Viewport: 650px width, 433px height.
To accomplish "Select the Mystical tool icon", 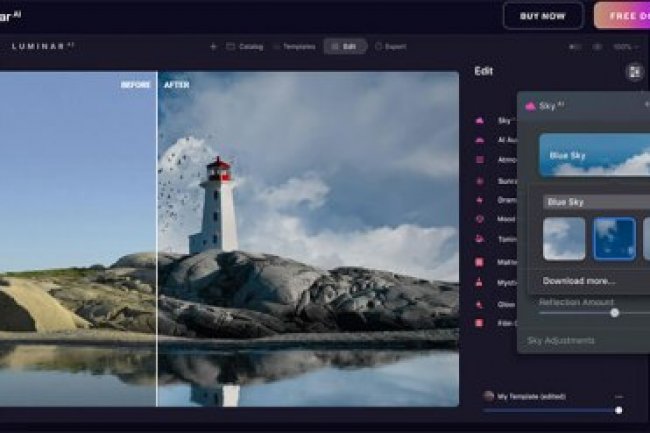I will pyautogui.click(x=481, y=283).
